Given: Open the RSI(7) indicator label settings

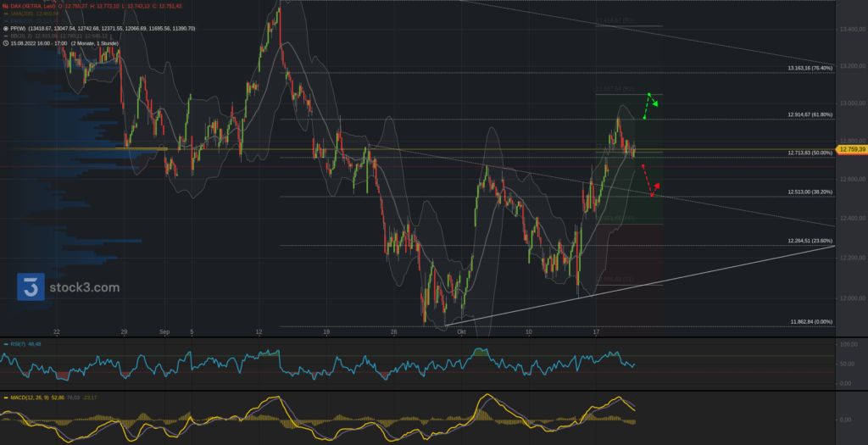Looking at the screenshot, I should point(19,344).
